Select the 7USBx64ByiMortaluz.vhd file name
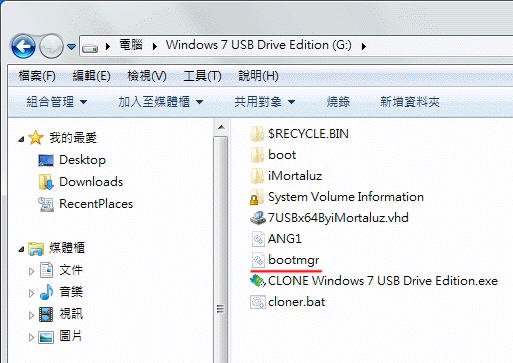 coord(338,218)
